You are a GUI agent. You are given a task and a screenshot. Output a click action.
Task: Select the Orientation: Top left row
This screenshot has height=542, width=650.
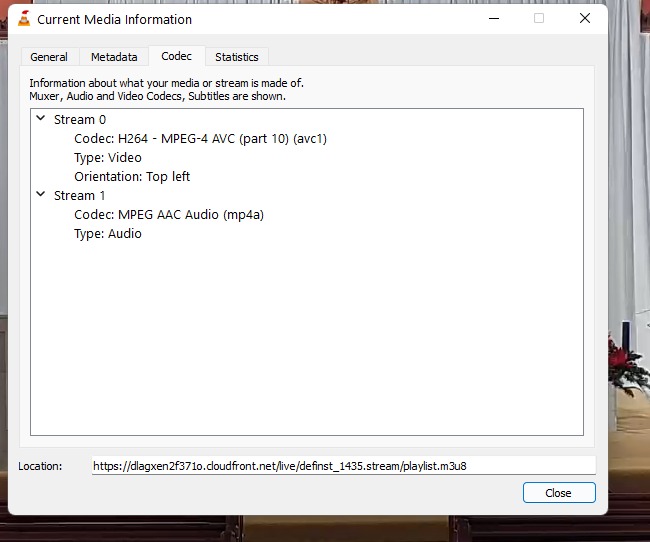click(132, 177)
